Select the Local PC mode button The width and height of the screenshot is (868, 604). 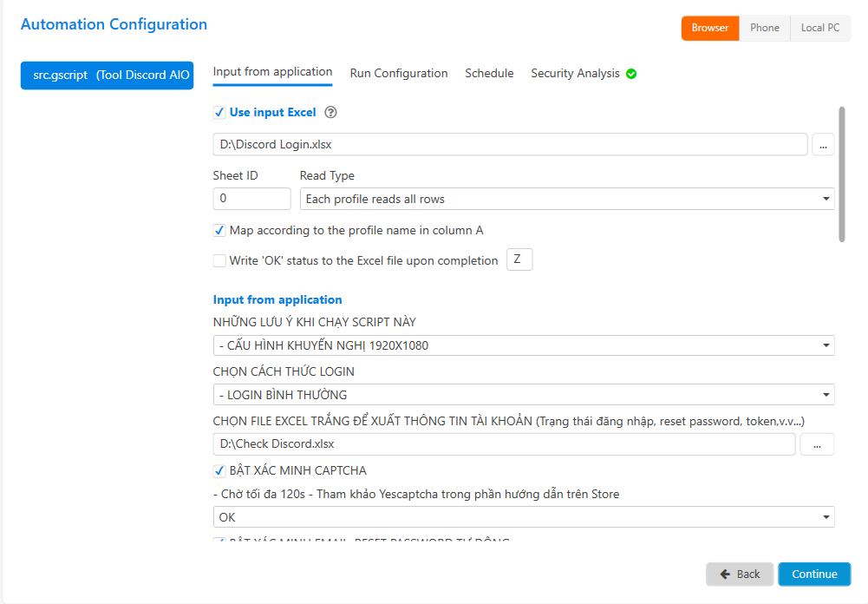pyautogui.click(x=819, y=28)
